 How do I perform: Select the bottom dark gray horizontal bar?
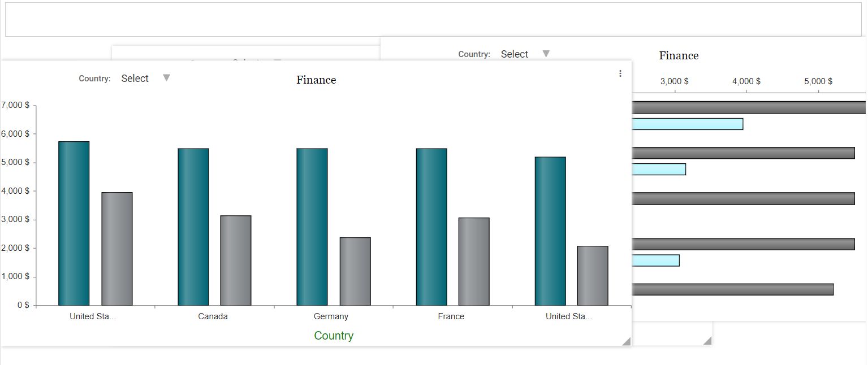(732, 289)
